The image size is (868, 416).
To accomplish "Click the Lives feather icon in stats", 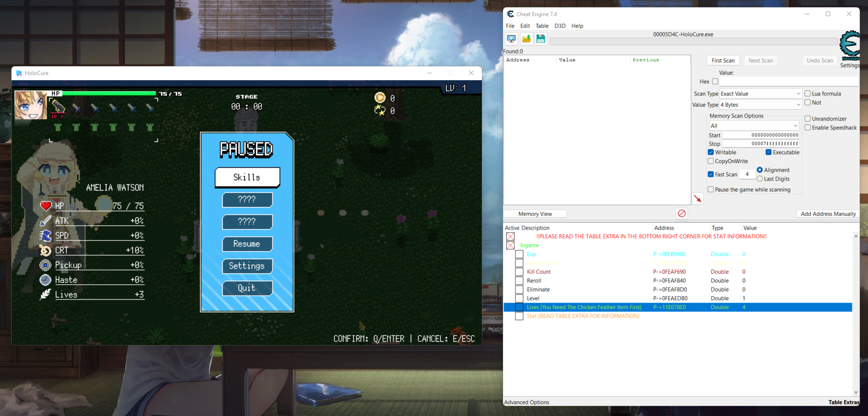I will [46, 294].
